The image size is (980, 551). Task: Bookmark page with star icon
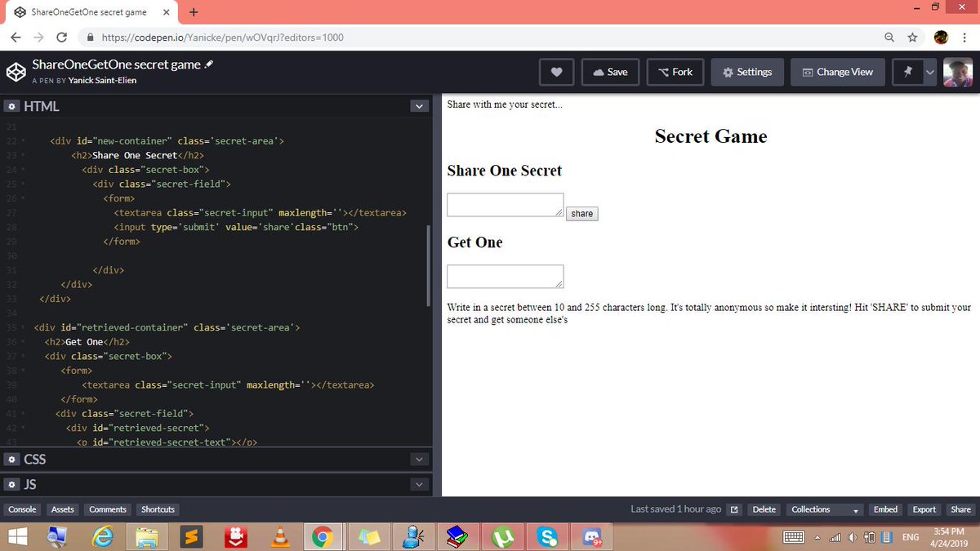[912, 38]
